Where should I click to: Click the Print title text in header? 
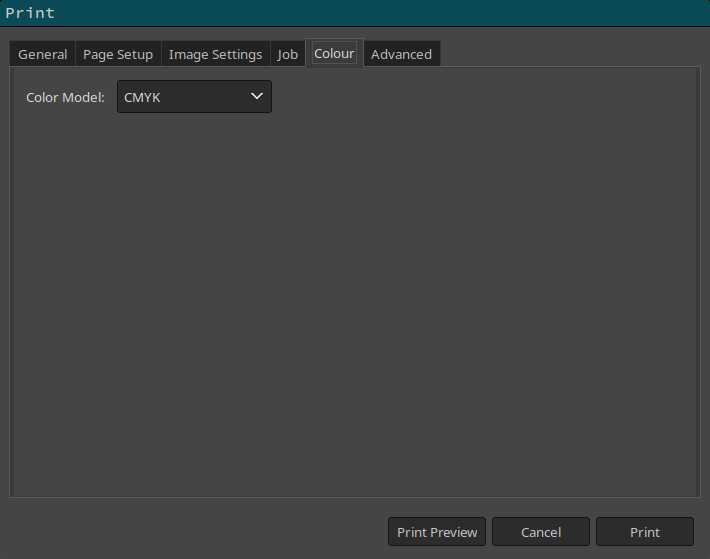tap(30, 13)
